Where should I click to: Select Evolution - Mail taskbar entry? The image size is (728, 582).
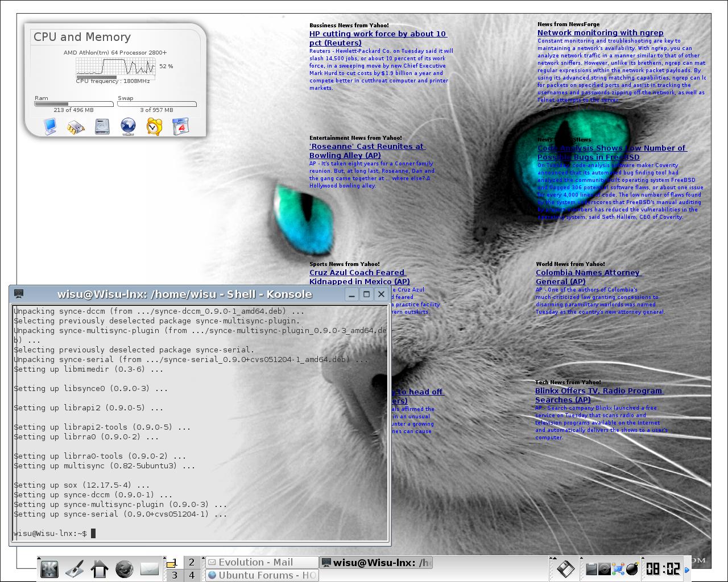point(262,562)
